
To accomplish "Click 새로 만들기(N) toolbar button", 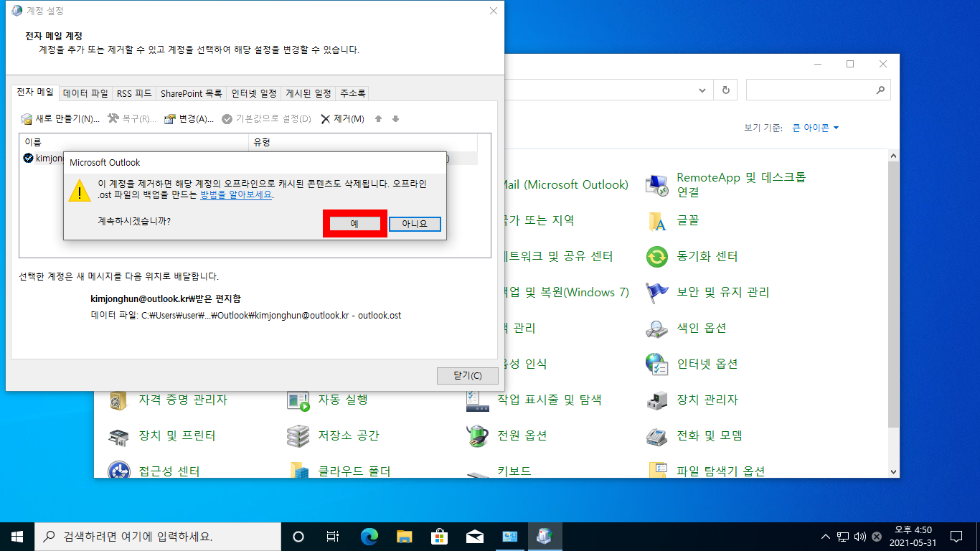I will tap(60, 119).
